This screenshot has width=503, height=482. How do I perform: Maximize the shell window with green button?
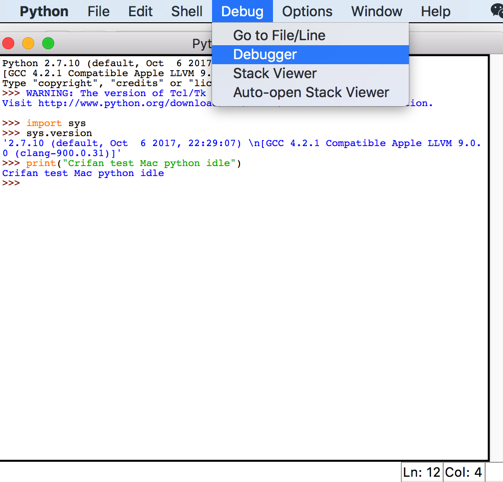(x=48, y=43)
